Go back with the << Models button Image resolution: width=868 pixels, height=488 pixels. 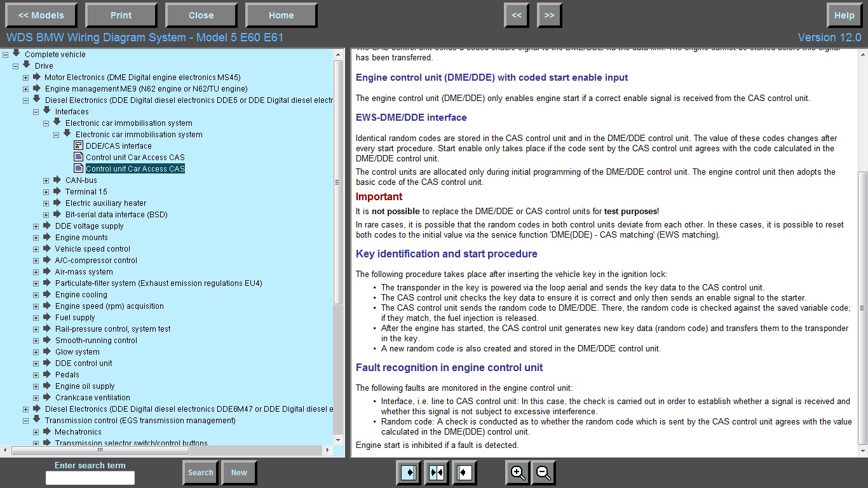[41, 15]
